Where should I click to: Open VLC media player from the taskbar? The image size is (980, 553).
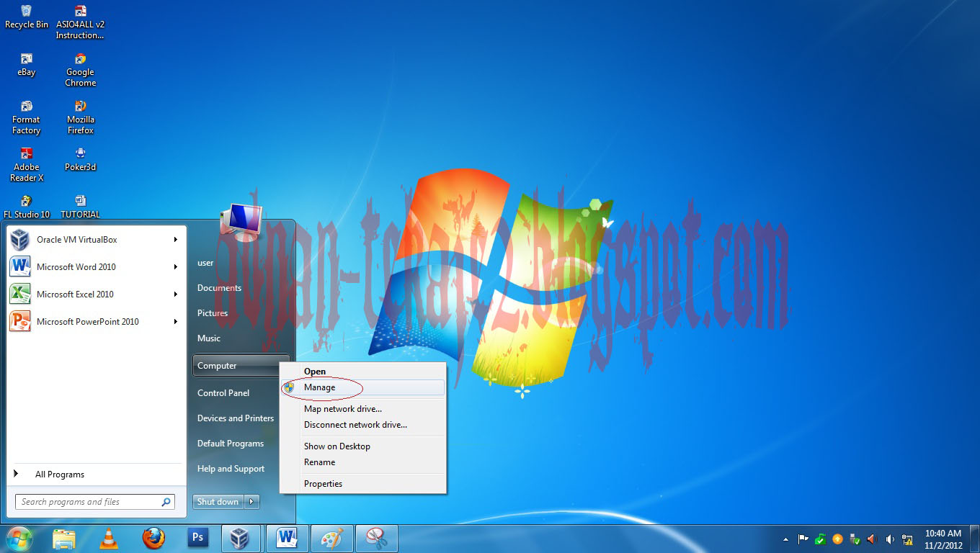(x=109, y=539)
